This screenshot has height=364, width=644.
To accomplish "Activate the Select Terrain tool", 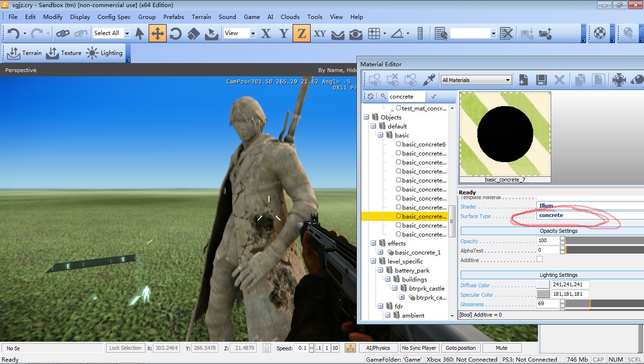I will 211,33.
